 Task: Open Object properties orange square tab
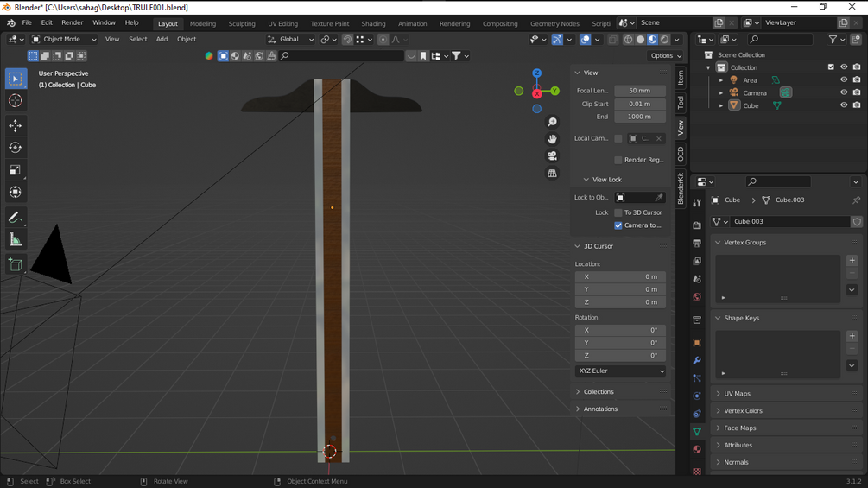click(x=697, y=343)
